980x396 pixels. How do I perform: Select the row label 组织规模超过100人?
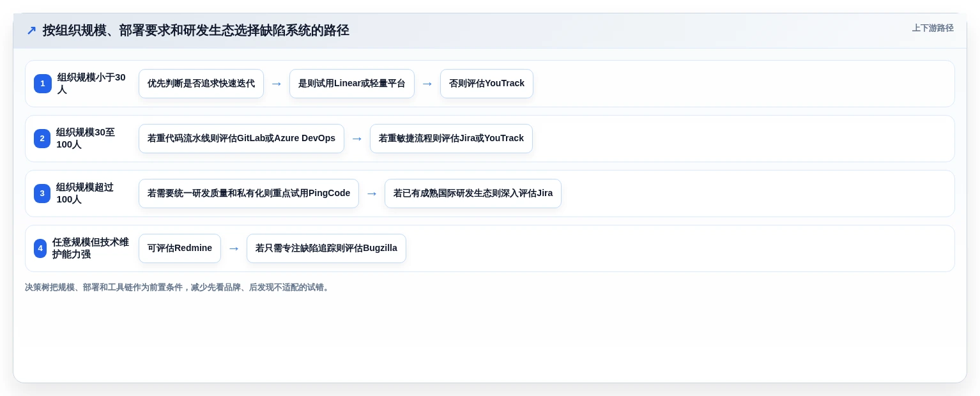86,194
